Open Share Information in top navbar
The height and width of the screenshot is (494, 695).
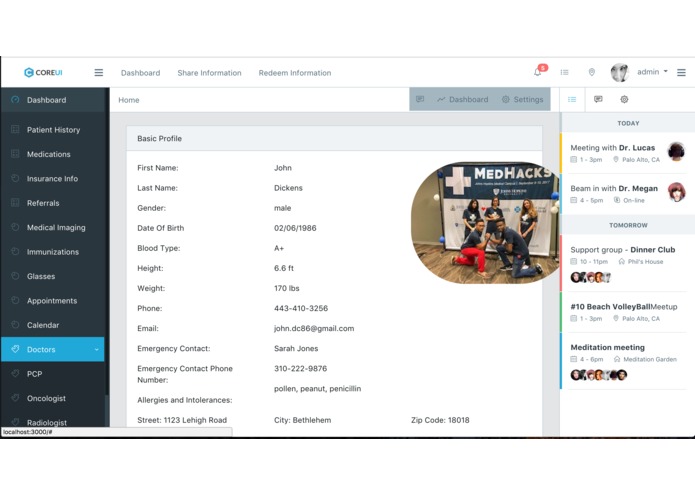(209, 73)
